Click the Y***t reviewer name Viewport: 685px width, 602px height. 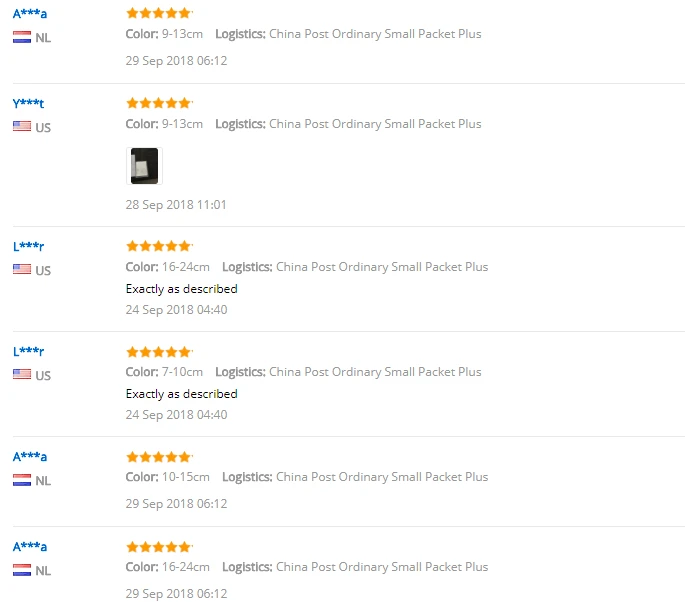click(x=28, y=103)
